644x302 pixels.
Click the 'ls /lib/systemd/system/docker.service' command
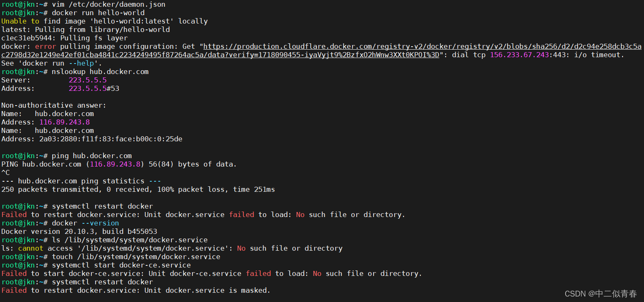[130, 240]
